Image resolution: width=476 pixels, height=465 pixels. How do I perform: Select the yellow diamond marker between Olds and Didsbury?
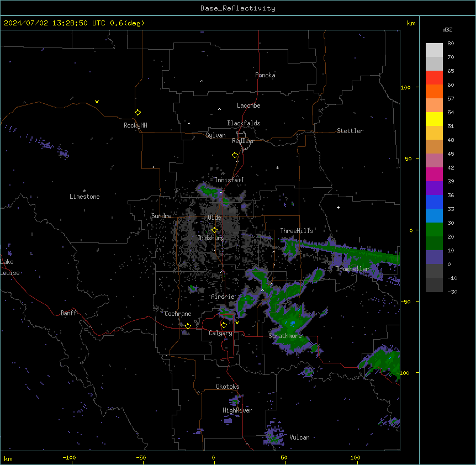[x=214, y=230]
